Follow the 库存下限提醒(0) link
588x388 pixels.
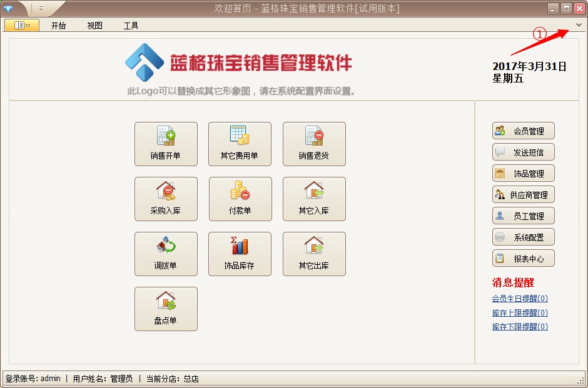tap(520, 327)
